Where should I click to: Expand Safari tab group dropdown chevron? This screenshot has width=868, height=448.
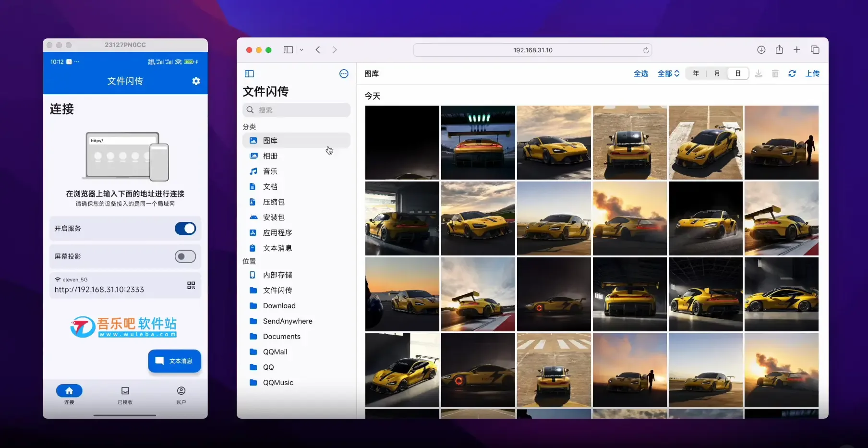(301, 50)
